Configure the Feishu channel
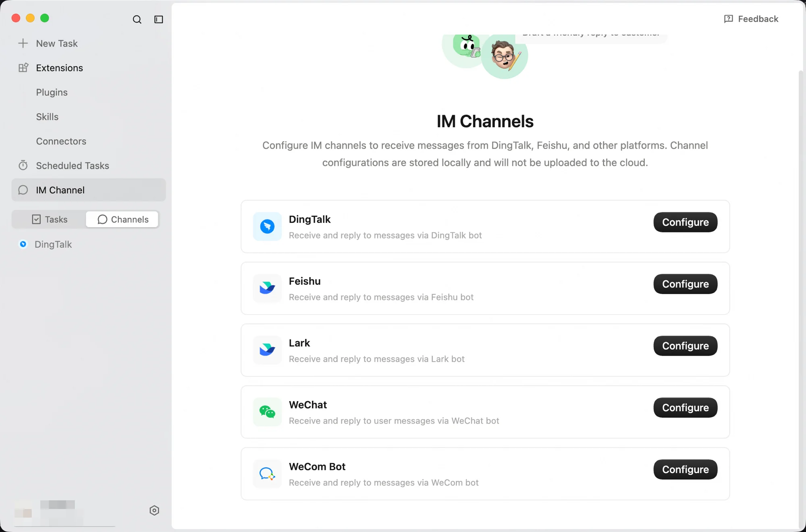Image resolution: width=806 pixels, height=532 pixels. pyautogui.click(x=685, y=284)
